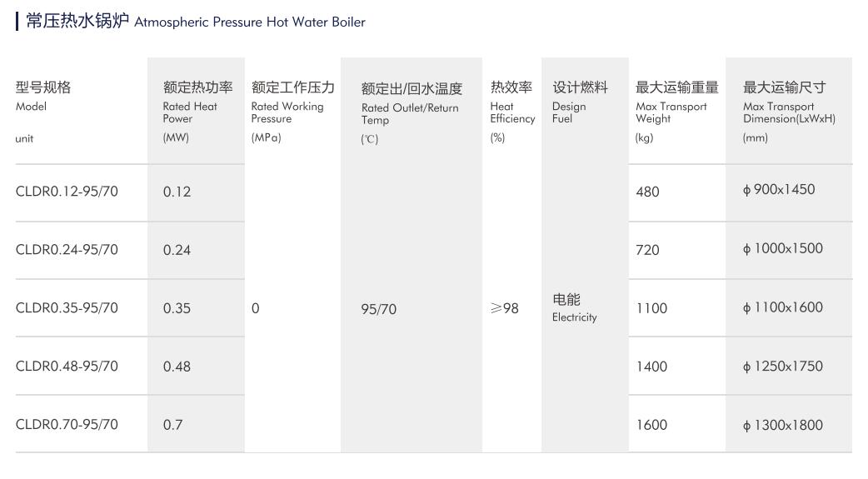Viewport: 868px width, 479px height.
Task: Click the 0.12 rated heat power value
Action: point(177,192)
